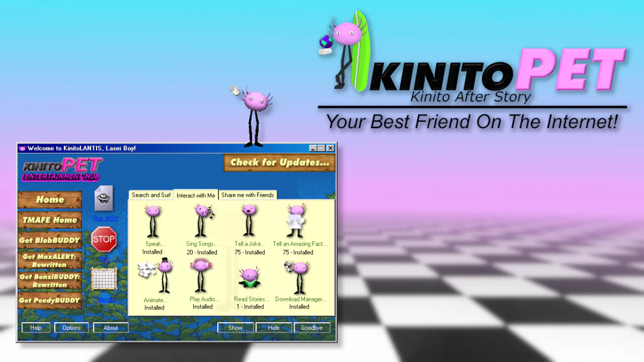
Task: Click Check for Updates
Action: (279, 162)
